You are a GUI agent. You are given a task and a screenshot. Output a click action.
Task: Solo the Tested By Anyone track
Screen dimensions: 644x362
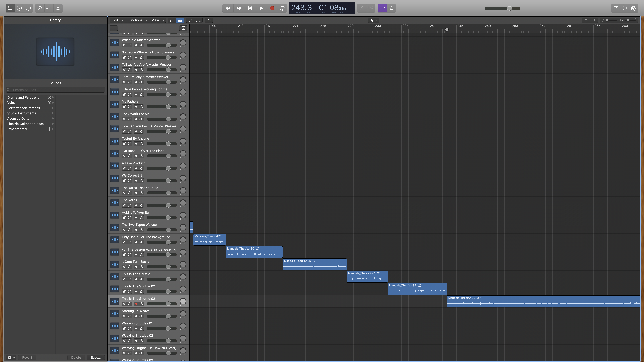130,144
